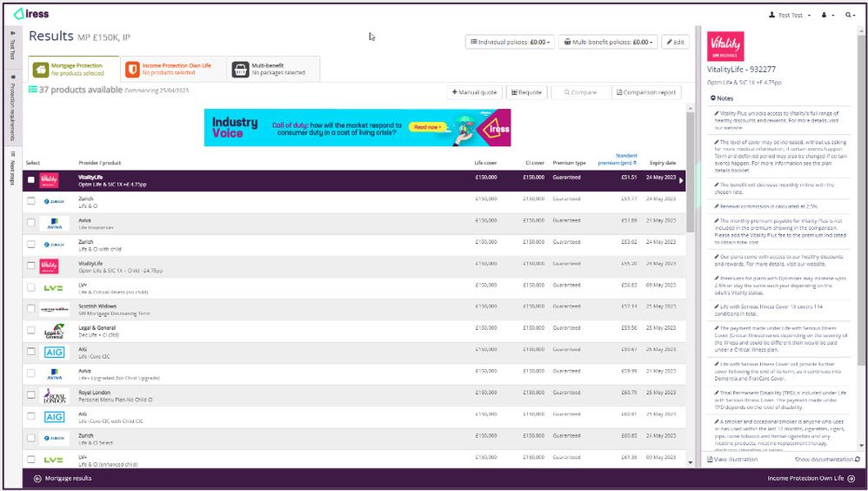Tick the checkbox for Zurich Life & CI
The height and width of the screenshot is (491, 868).
31,201
